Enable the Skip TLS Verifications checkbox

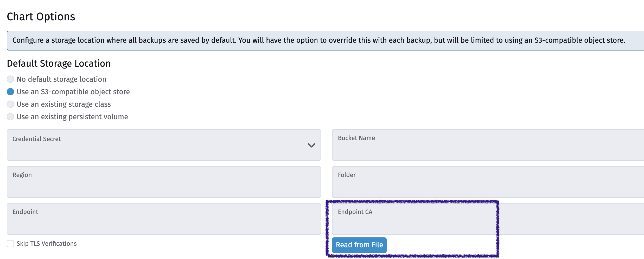tap(10, 243)
